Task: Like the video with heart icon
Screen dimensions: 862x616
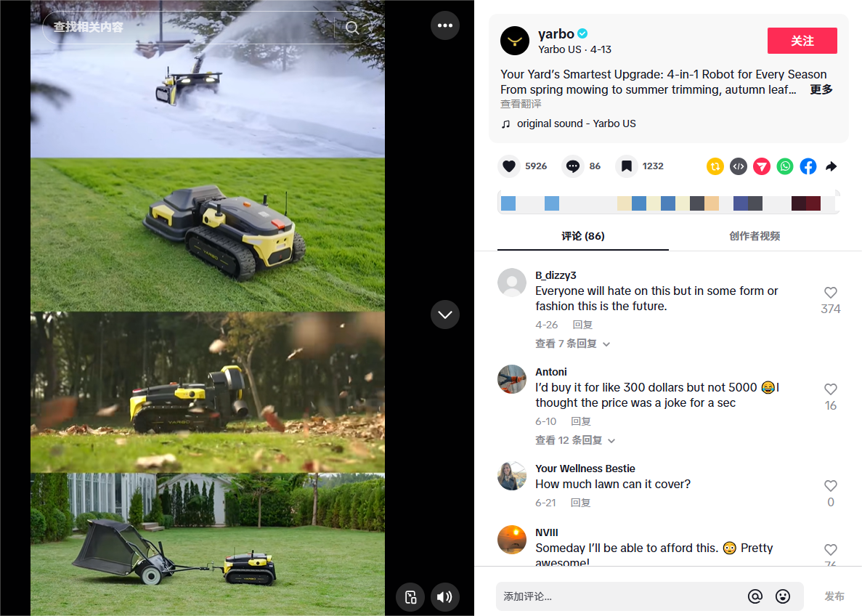Action: 509,166
